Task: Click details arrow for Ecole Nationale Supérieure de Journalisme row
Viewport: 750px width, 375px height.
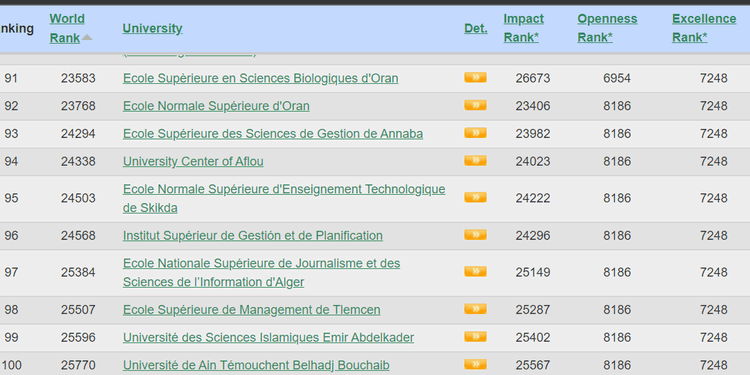Action: point(475,272)
